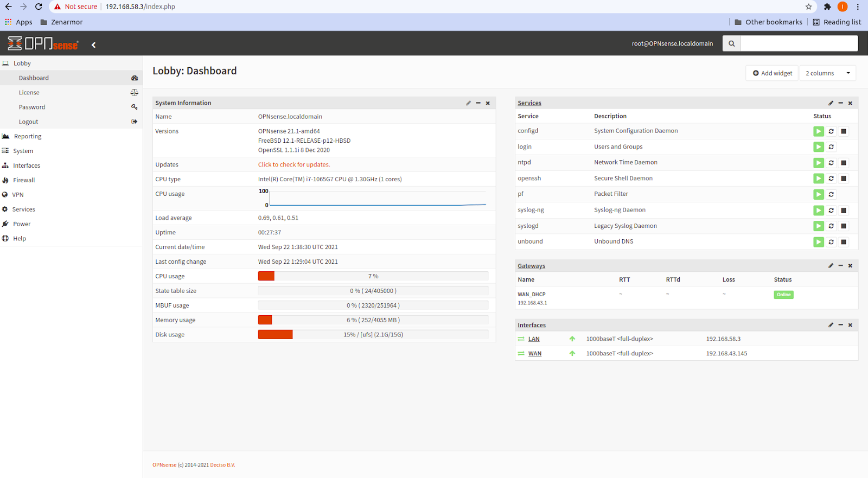Bookmark this page with star icon
The height and width of the screenshot is (478, 868).
[x=808, y=7]
